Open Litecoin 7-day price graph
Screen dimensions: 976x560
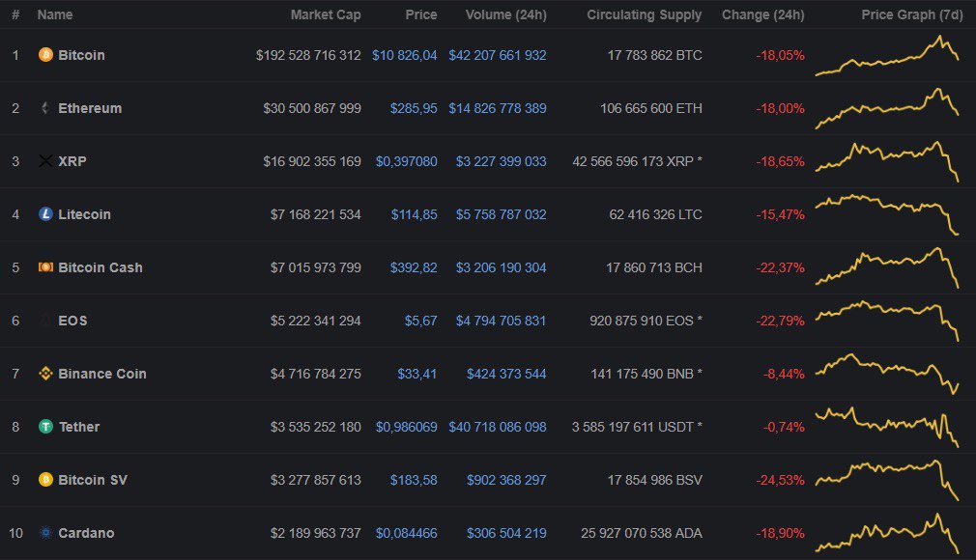887,214
